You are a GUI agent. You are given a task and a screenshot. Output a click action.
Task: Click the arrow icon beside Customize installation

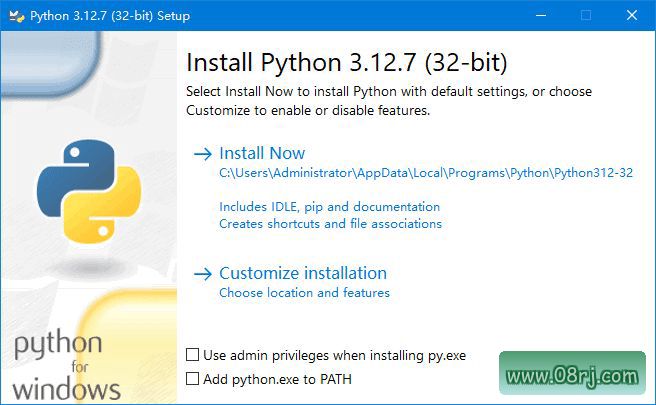[203, 274]
